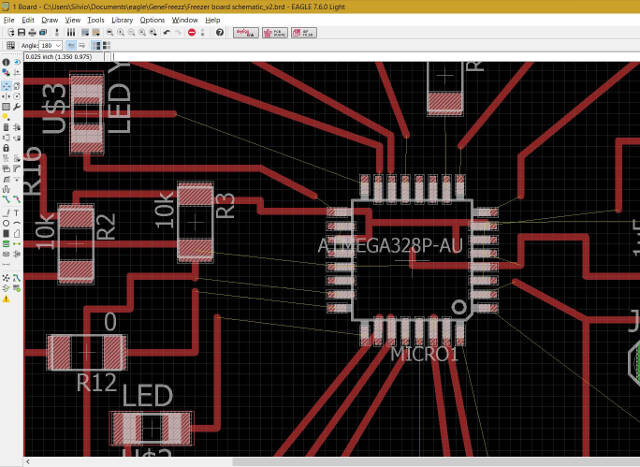The height and width of the screenshot is (467, 640).
Task: Click the third pink IDF-to-3D button
Action: click(304, 33)
